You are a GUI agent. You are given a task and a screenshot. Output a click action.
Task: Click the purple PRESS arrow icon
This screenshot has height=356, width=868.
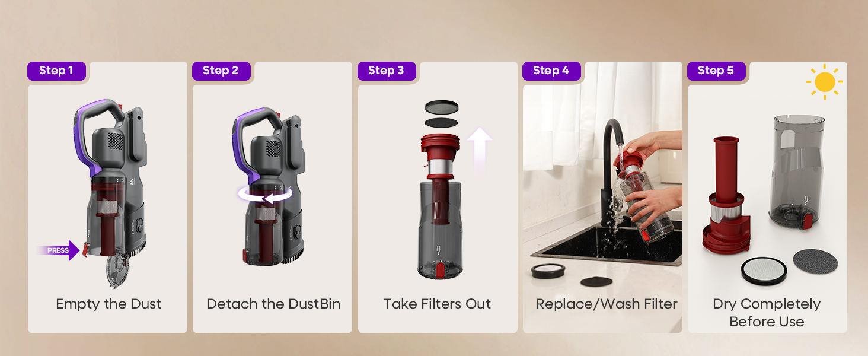59,250
